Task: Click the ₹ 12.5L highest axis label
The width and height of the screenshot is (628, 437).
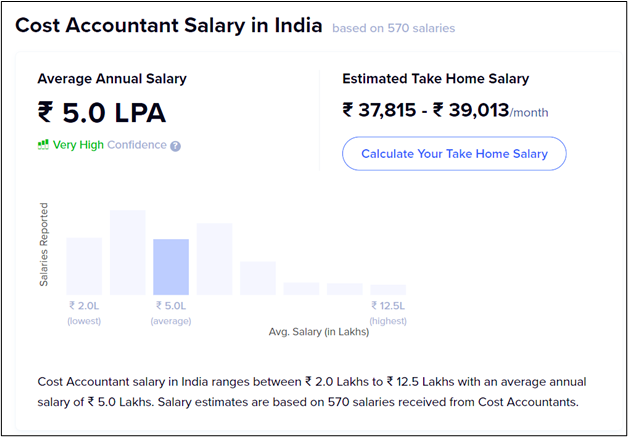Action: [388, 313]
